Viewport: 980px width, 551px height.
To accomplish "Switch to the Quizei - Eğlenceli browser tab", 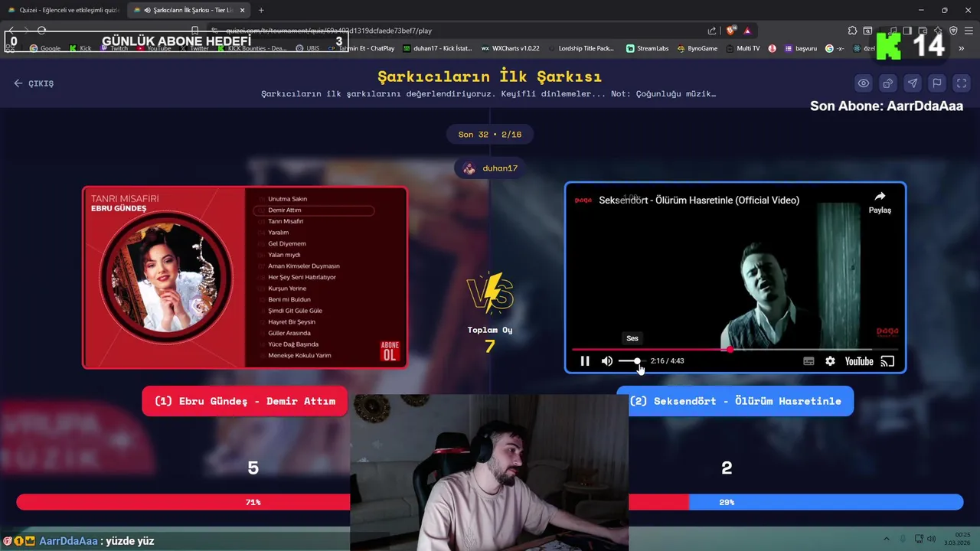I will point(63,10).
